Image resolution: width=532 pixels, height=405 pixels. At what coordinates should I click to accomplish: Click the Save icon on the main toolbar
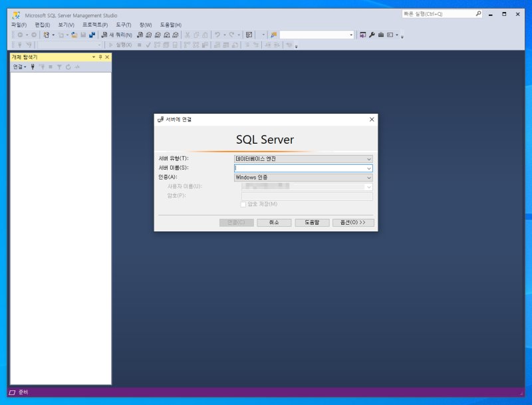click(82, 34)
